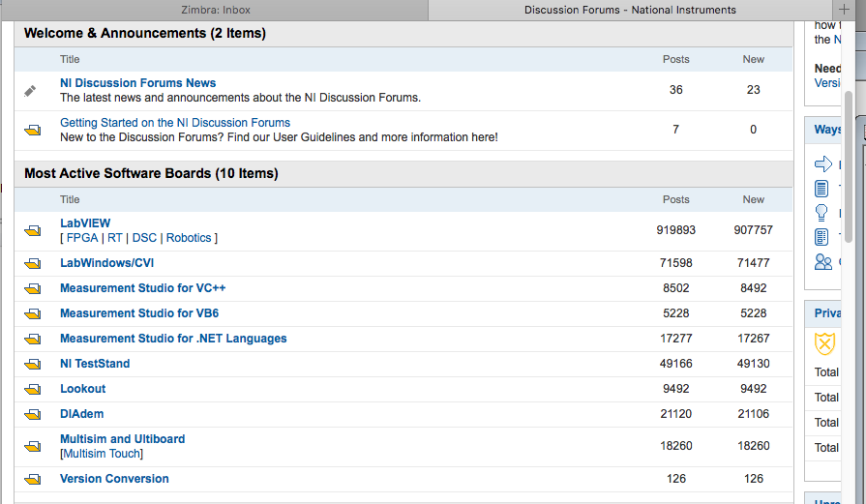Click the right-arrow icon in Ways sidebar
The image size is (866, 504).
pos(822,163)
